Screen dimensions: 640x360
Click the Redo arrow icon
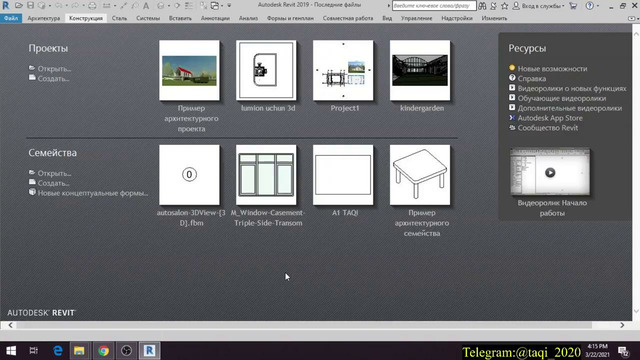(75, 5)
